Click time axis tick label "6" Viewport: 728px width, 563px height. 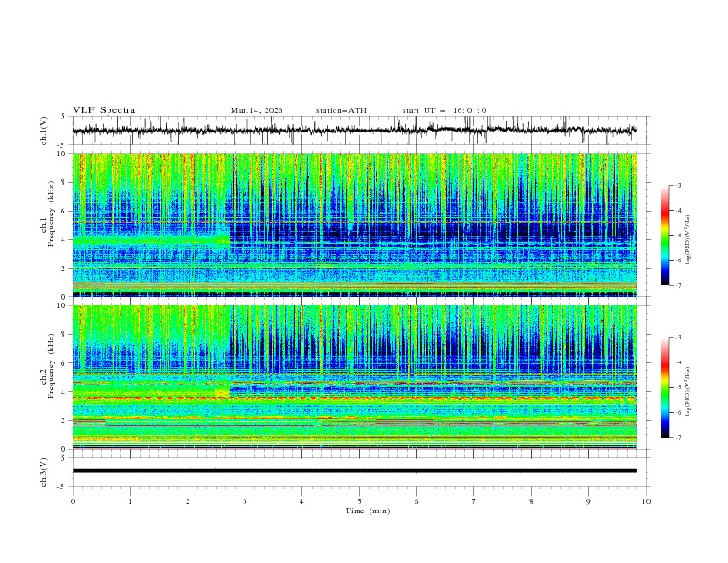click(x=416, y=501)
